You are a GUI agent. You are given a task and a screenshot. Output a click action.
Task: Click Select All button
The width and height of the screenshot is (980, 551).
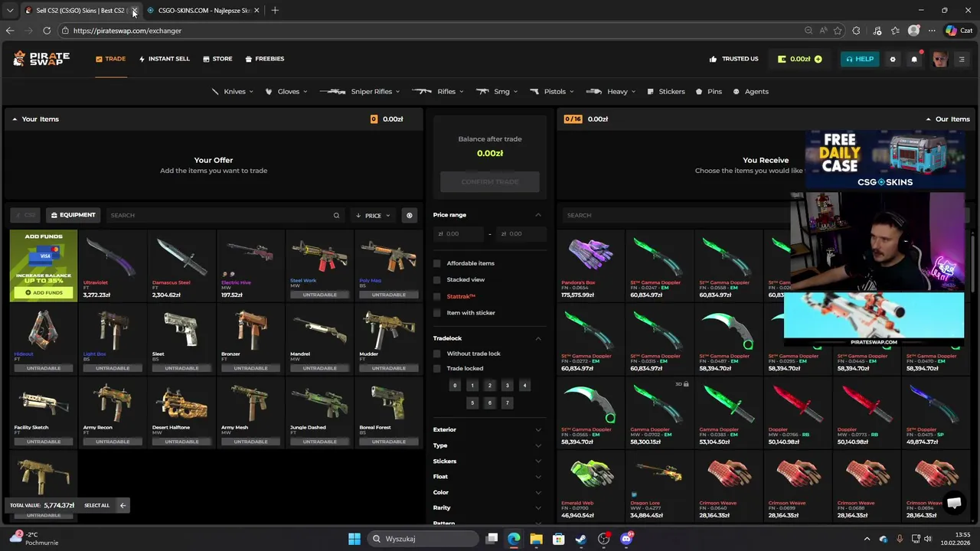[97, 505]
